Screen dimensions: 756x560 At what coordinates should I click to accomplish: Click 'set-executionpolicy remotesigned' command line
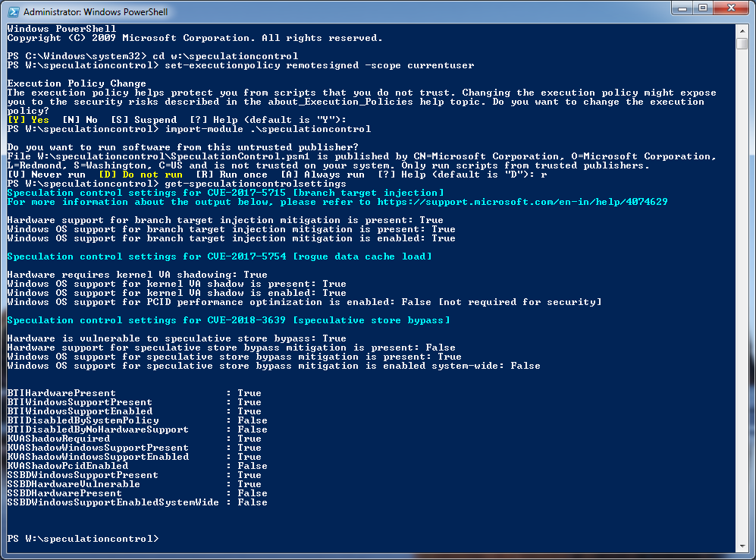tap(319, 65)
